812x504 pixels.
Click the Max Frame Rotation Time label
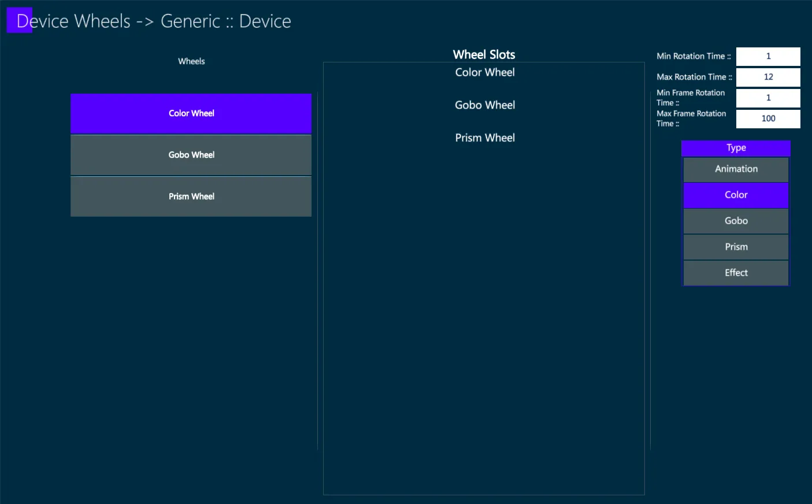tap(691, 118)
